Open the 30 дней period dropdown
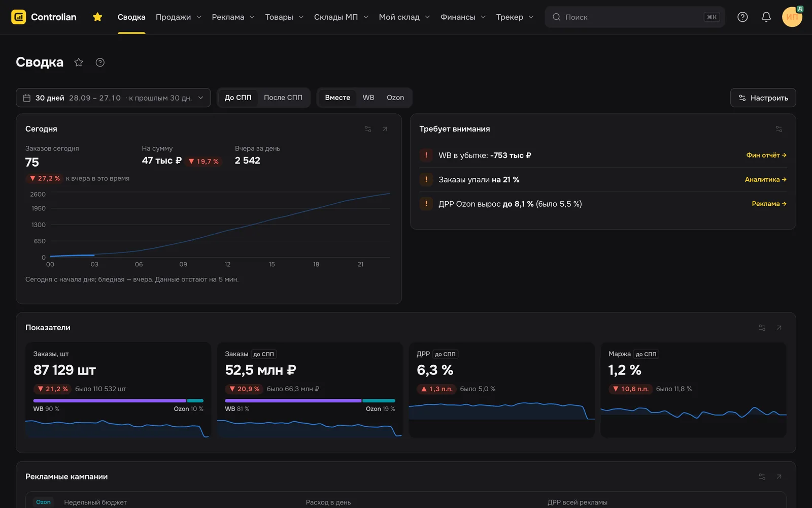This screenshot has width=812, height=508. coord(113,98)
